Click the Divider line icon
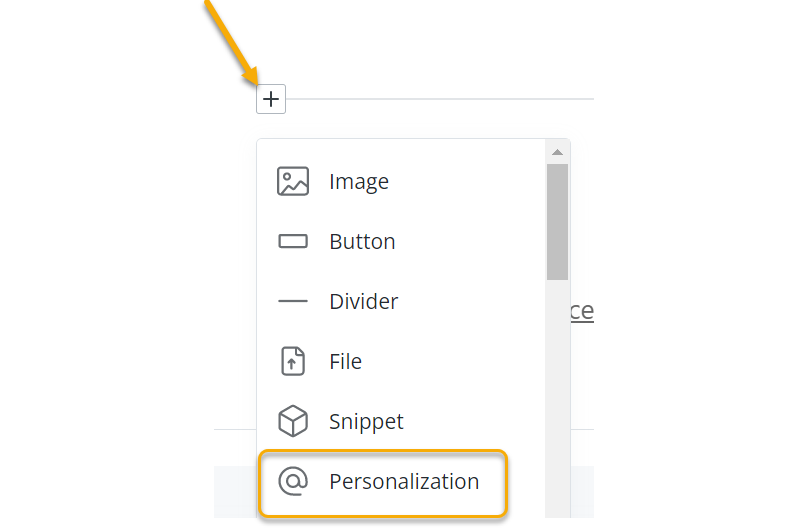The width and height of the screenshot is (803, 528). (x=293, y=301)
